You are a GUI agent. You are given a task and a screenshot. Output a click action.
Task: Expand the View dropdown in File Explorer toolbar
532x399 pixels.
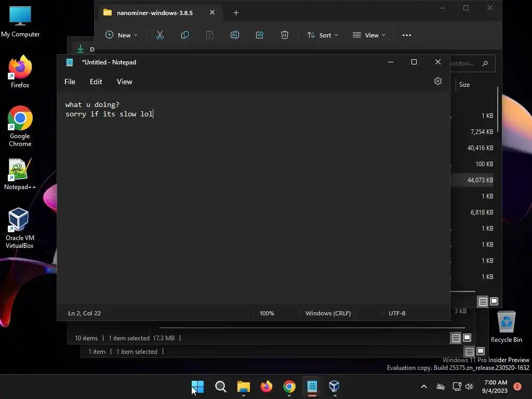coord(369,35)
